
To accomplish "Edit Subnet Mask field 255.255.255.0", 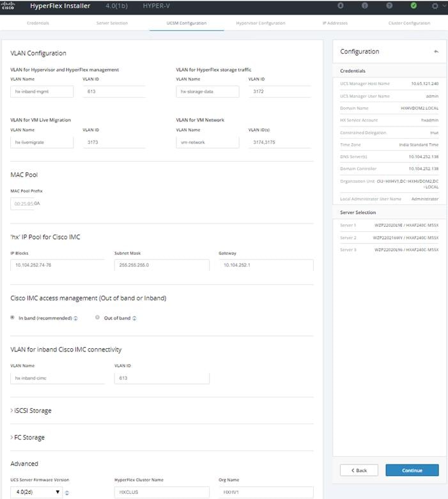I will point(162,265).
